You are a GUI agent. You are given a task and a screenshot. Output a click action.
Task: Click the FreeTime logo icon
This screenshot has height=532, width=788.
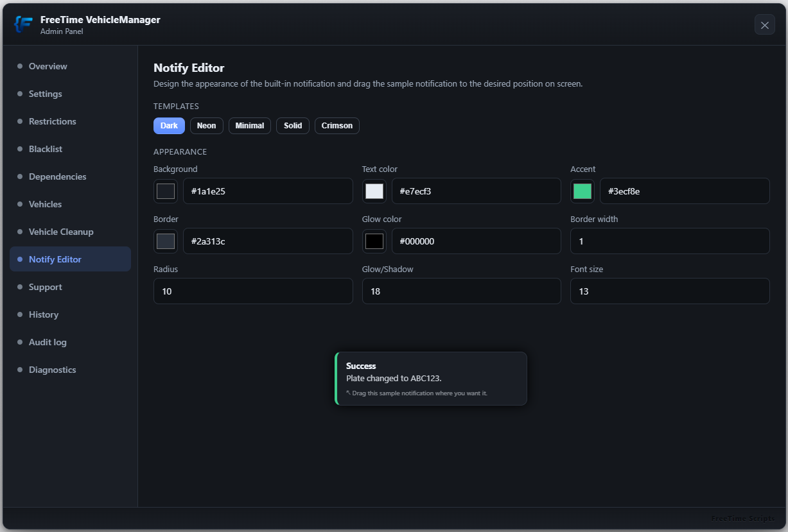coord(24,24)
